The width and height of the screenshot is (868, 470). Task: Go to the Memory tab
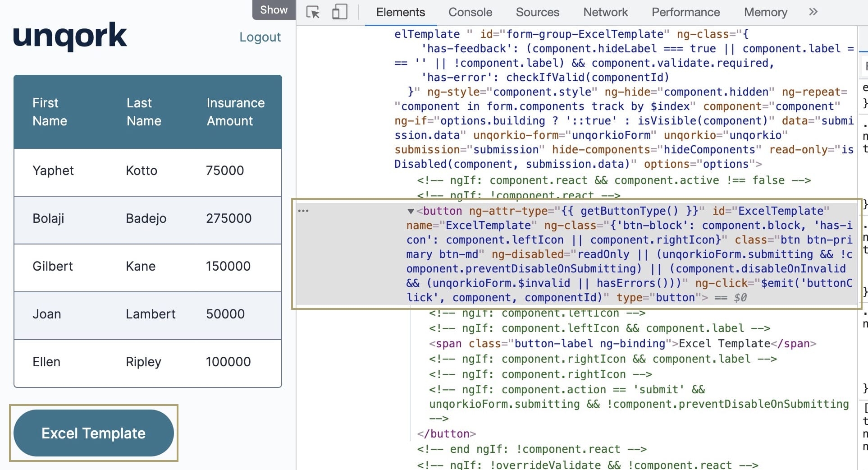tap(765, 12)
